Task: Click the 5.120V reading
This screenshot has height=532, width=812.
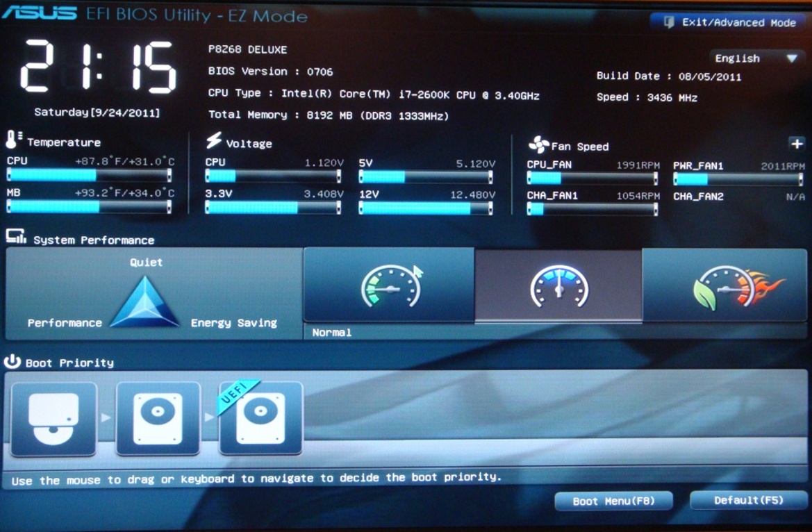Action: (475, 164)
